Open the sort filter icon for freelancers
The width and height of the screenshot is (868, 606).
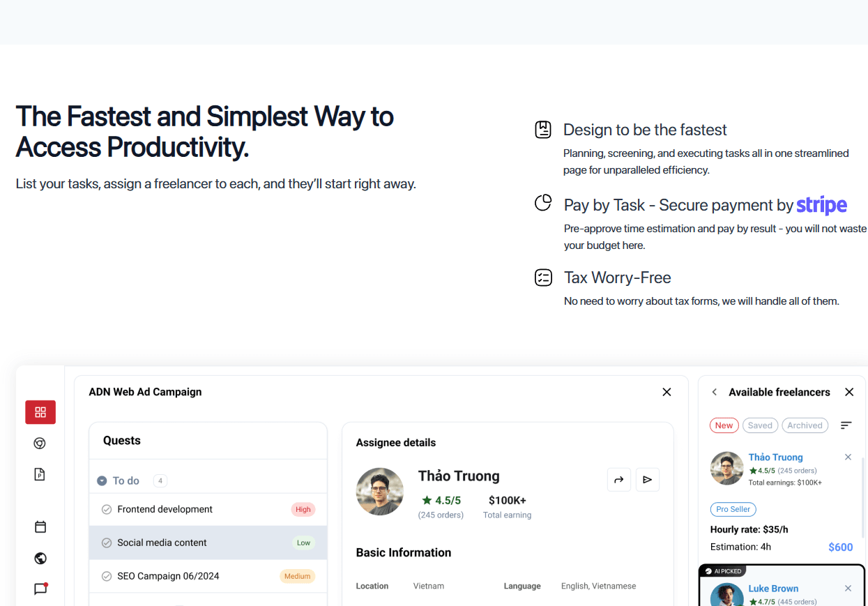846,425
